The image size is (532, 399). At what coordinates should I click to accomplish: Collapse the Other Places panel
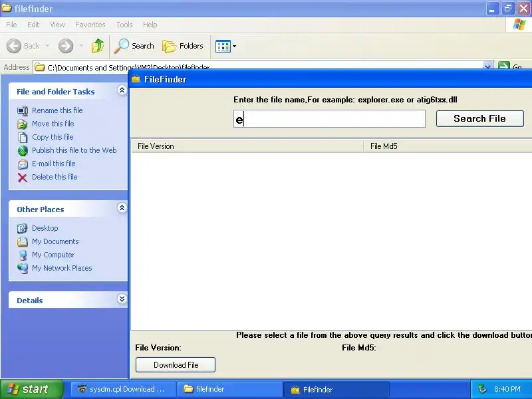click(122, 208)
